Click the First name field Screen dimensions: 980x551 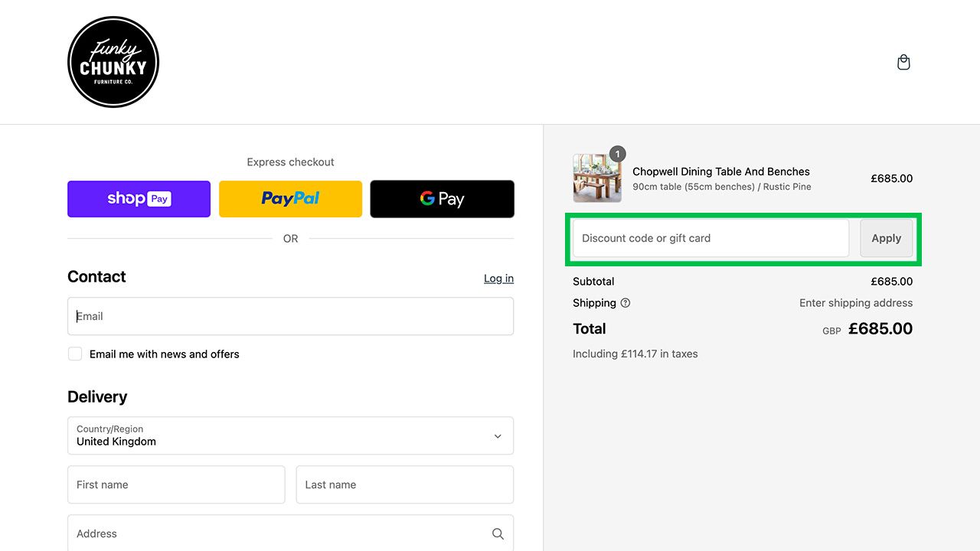176,484
